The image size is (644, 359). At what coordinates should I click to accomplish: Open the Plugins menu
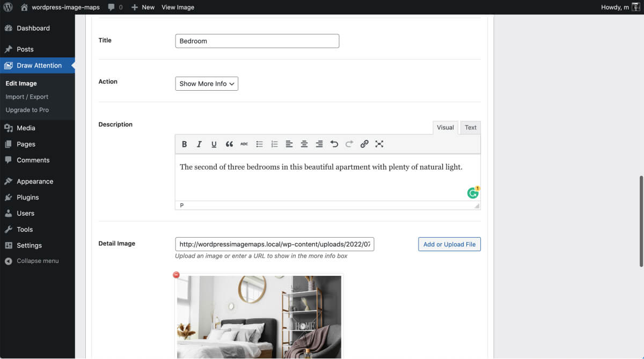coord(27,197)
